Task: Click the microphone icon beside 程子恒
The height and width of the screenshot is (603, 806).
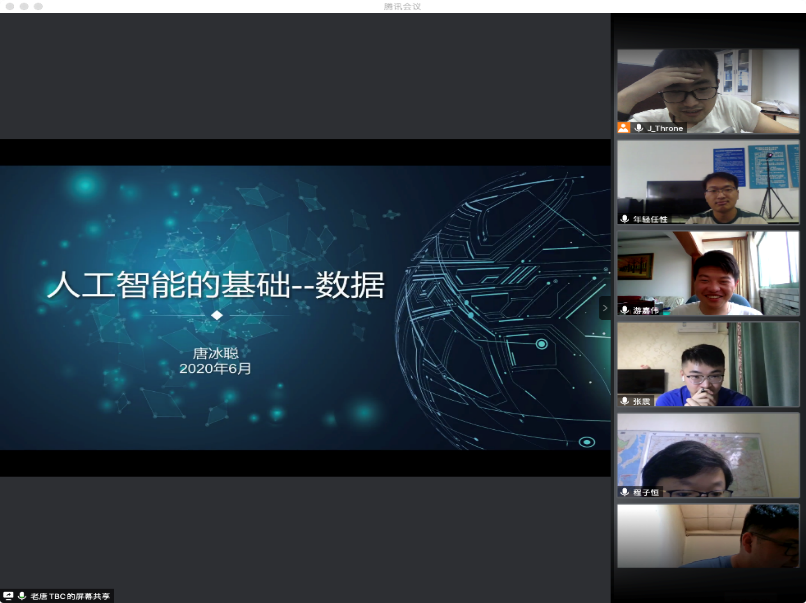Action: (625, 492)
